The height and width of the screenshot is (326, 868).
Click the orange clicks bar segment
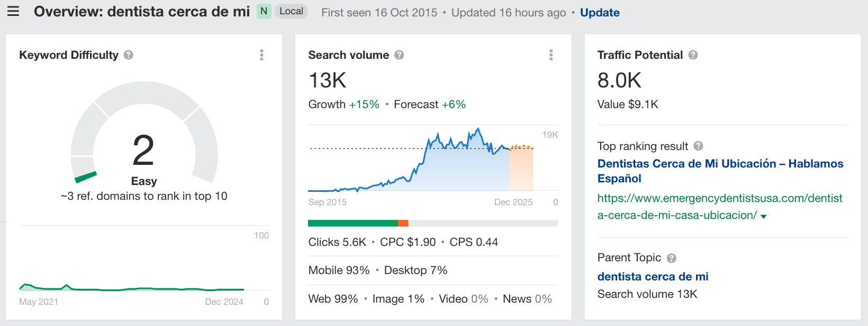click(x=403, y=223)
